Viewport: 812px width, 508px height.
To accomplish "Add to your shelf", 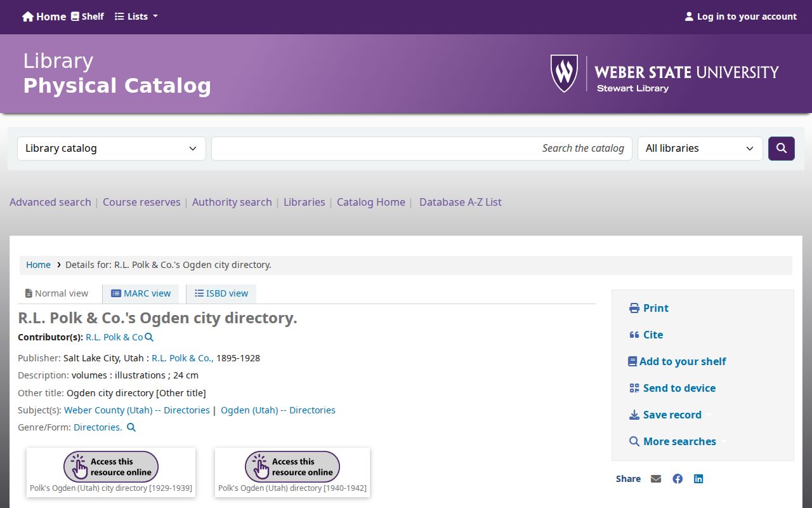I will (x=677, y=361).
